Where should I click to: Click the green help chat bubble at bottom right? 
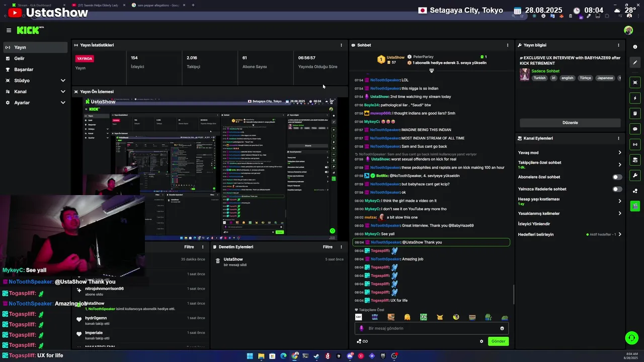pos(631,338)
